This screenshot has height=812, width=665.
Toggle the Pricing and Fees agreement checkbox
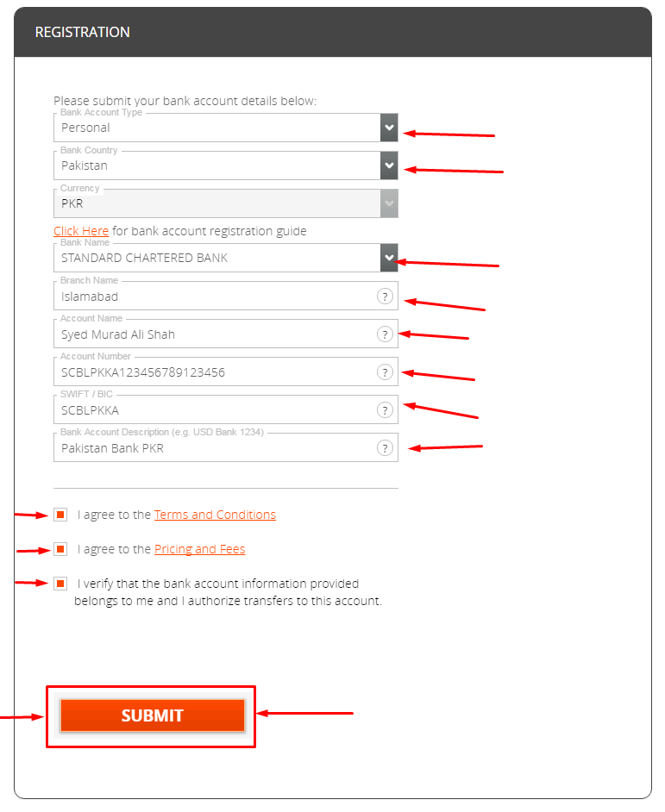(60, 549)
